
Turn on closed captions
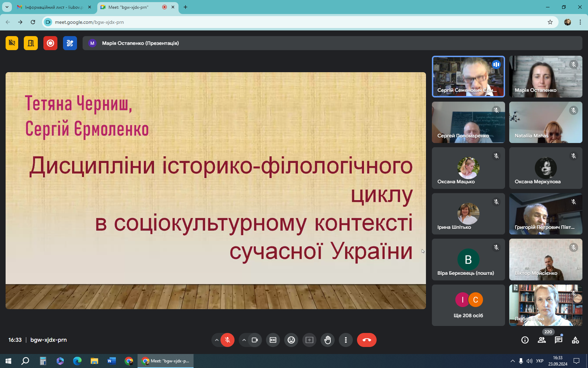point(273,340)
